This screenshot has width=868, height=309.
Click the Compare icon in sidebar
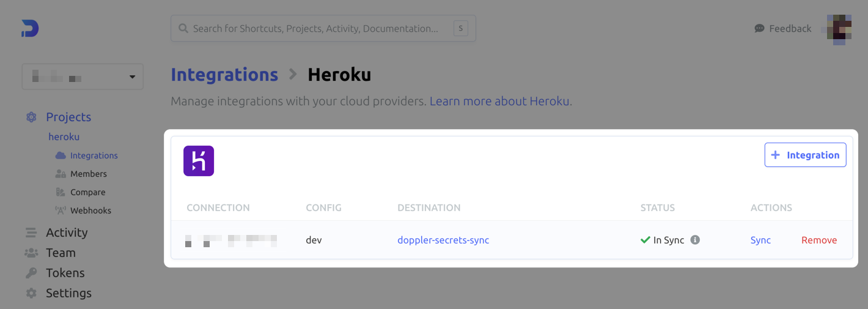pos(61,192)
